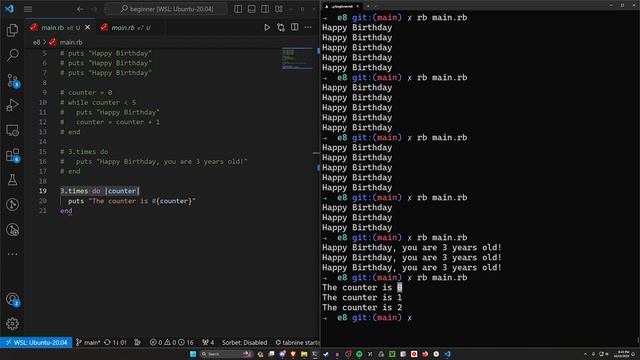
Task: Click 'The counter is 2' terminal output
Action: pyautogui.click(x=362, y=308)
